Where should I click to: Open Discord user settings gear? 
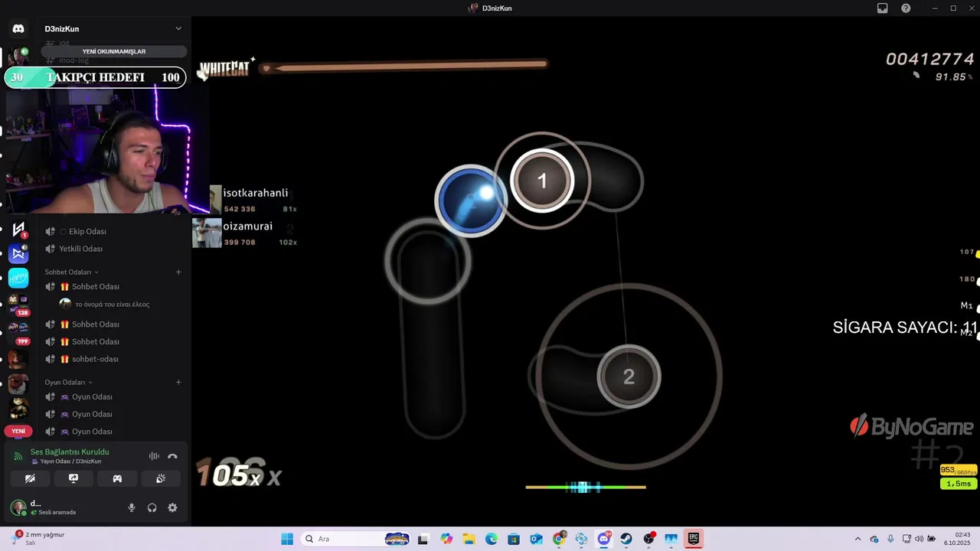coord(172,507)
